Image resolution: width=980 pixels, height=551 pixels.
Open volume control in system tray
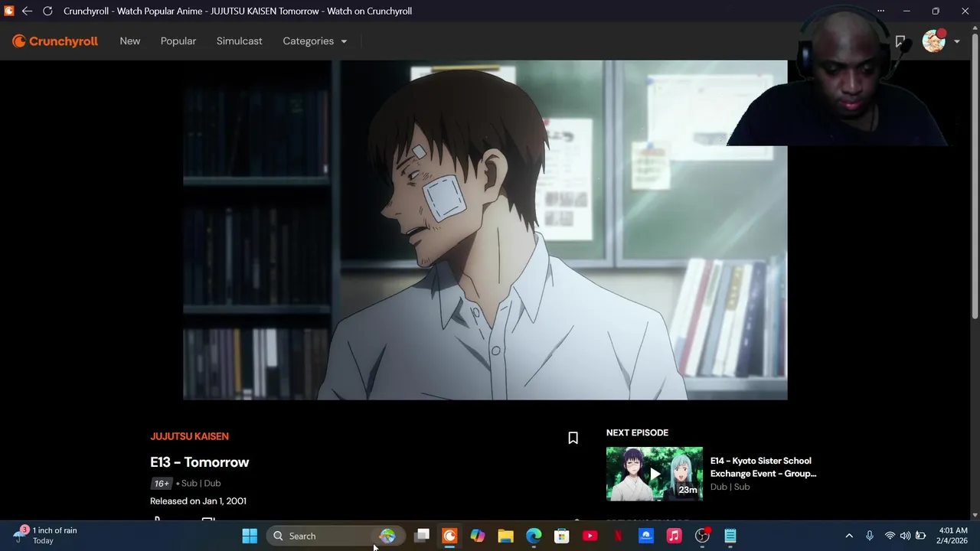[905, 536]
